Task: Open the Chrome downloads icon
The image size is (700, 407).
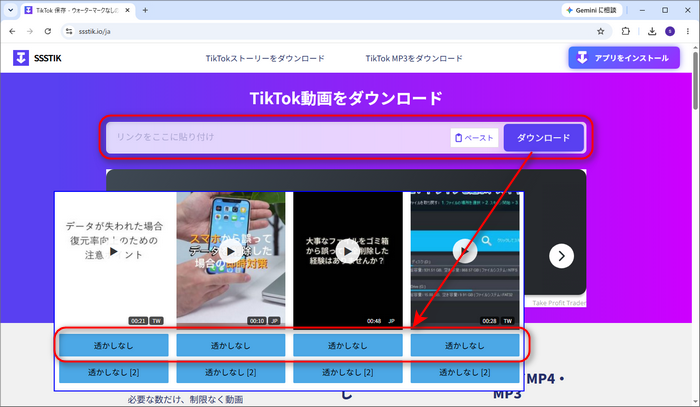Action: [x=652, y=31]
